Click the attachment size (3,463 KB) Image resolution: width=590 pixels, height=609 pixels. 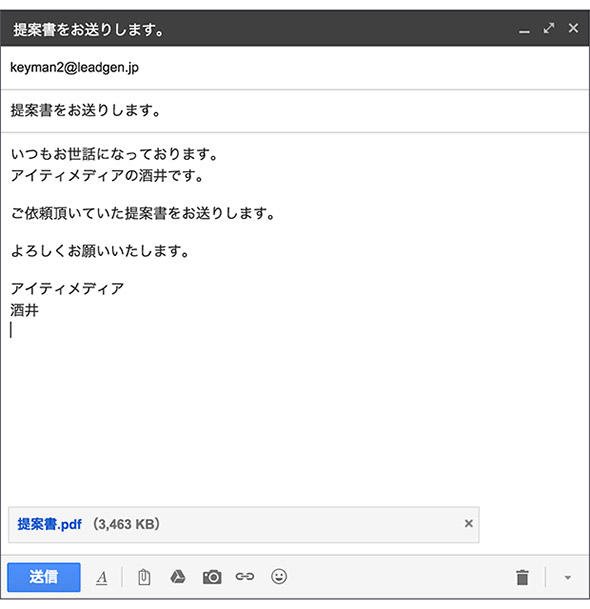click(126, 524)
